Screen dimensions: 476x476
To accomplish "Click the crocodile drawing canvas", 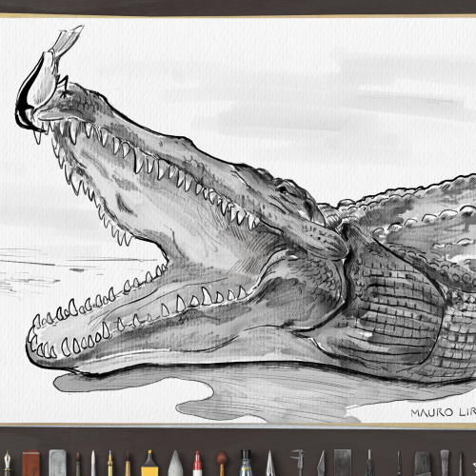I will (238, 221).
